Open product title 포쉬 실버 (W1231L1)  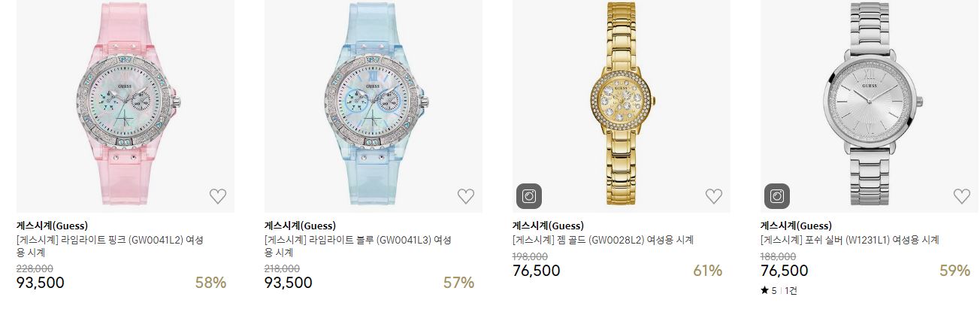[850, 241]
